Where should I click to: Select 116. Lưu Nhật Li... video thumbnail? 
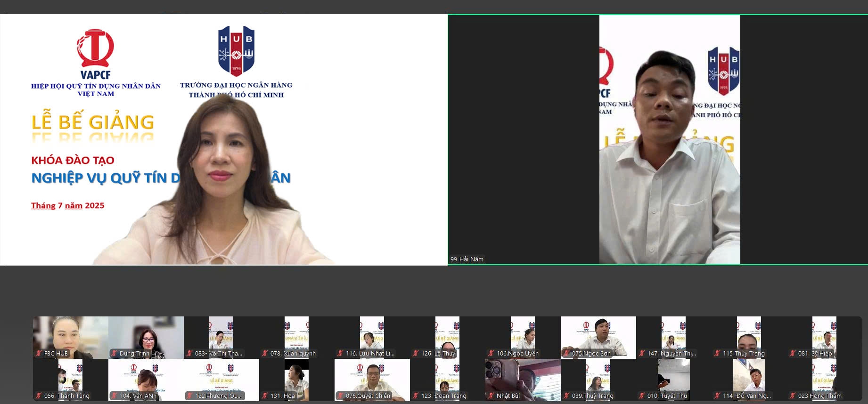pyautogui.click(x=372, y=338)
